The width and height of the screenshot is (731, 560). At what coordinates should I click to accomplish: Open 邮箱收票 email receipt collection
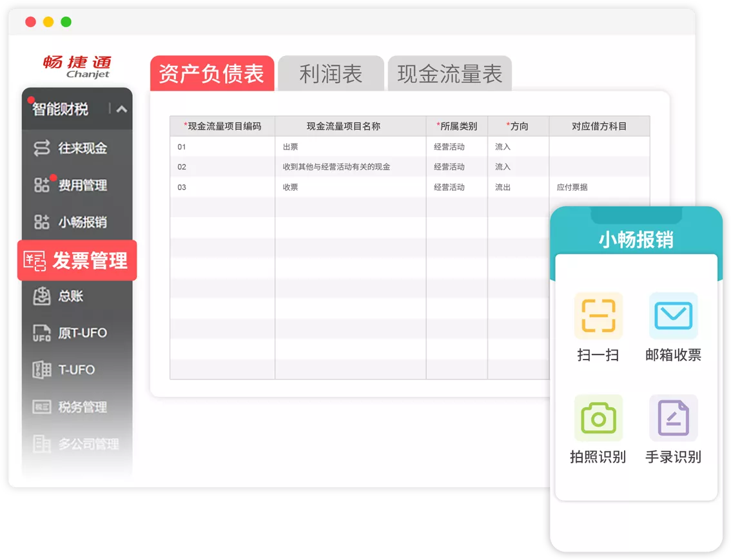click(x=673, y=316)
